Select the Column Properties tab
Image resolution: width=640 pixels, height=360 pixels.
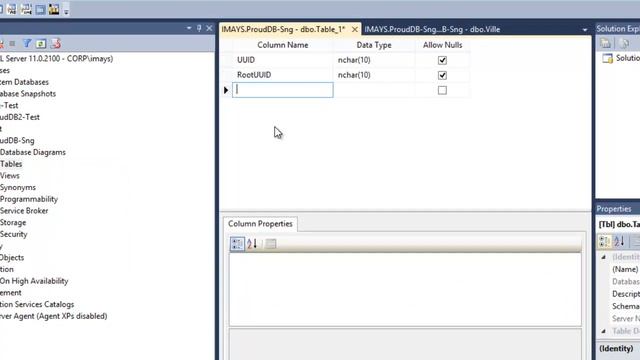[x=260, y=224]
